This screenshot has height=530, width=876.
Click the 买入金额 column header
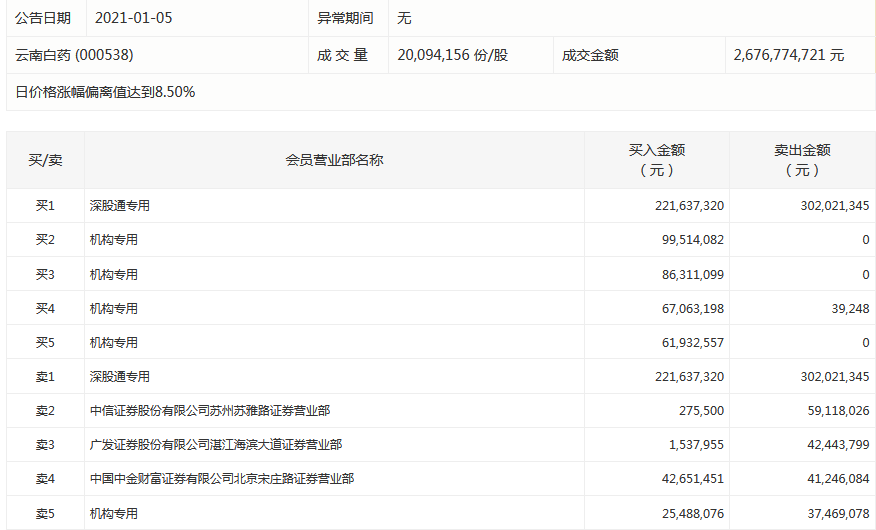pos(656,160)
